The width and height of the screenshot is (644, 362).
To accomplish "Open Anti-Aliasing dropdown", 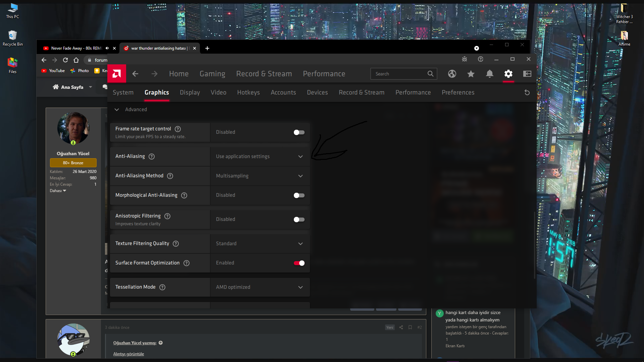I will pos(260,157).
